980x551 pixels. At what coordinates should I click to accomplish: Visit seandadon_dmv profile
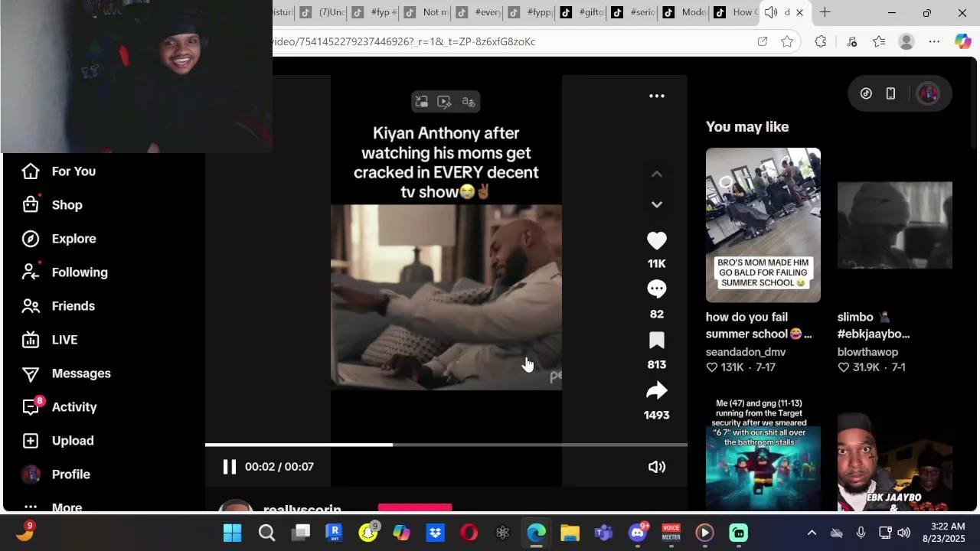(746, 352)
